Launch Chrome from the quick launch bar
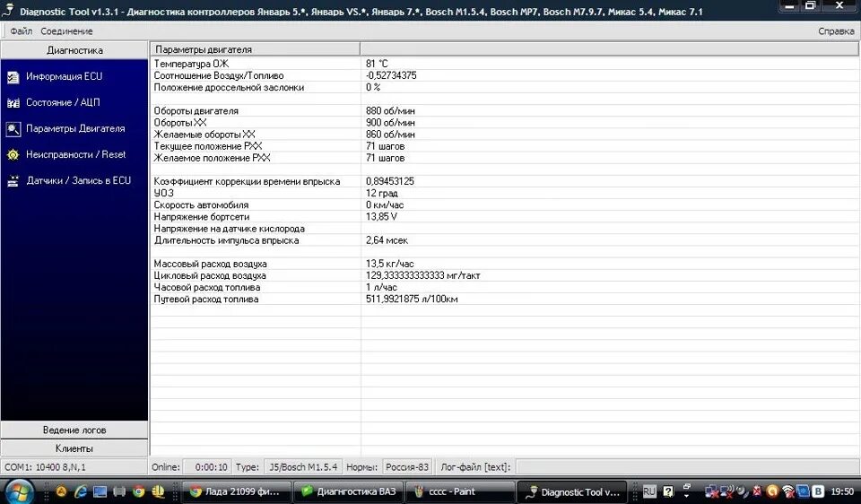 (x=138, y=491)
